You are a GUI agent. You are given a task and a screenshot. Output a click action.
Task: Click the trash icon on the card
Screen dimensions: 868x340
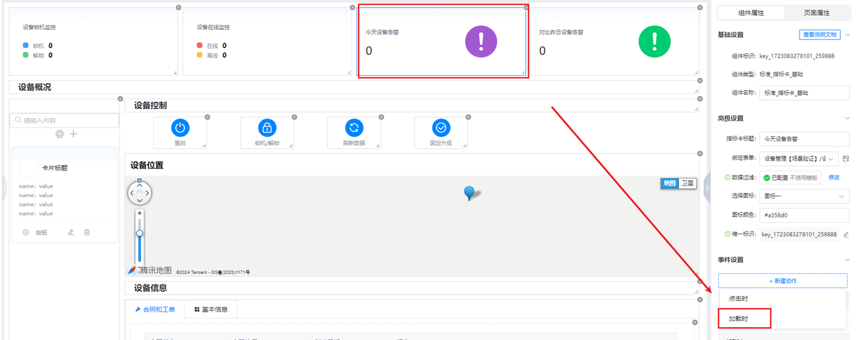coord(87,232)
